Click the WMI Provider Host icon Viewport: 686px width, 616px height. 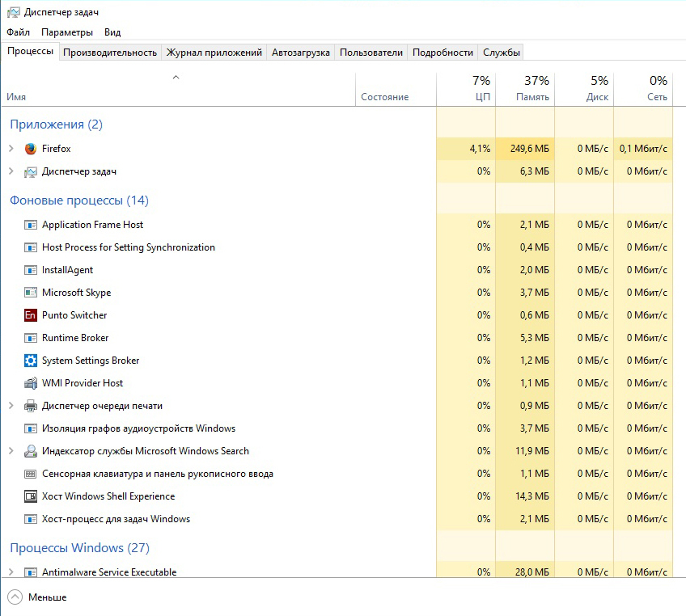[x=31, y=383]
